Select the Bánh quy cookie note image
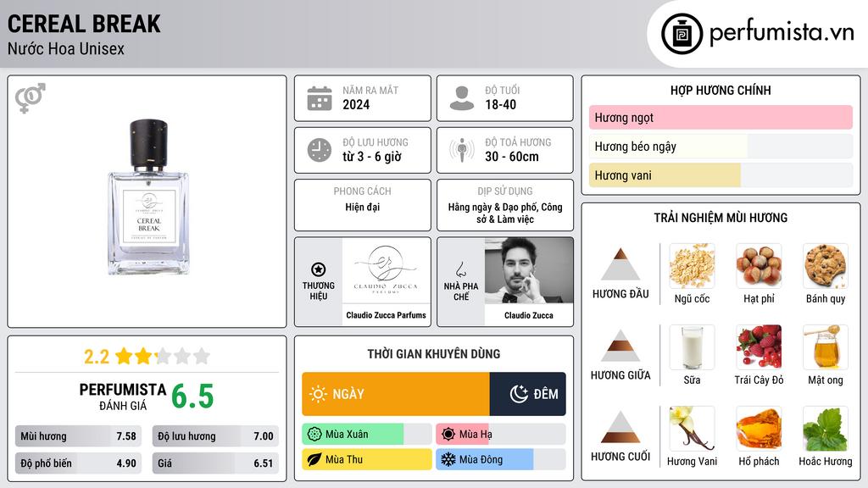868x488 pixels. [x=826, y=266]
